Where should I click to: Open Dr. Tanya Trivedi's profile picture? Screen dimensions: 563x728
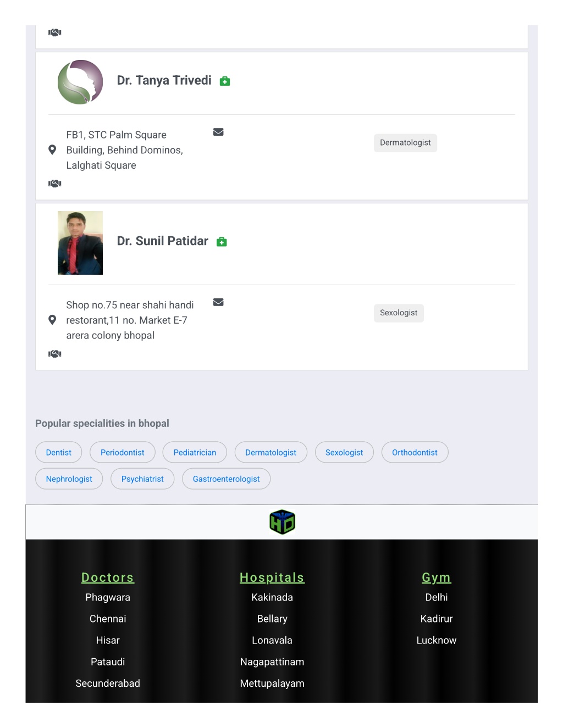[80, 82]
